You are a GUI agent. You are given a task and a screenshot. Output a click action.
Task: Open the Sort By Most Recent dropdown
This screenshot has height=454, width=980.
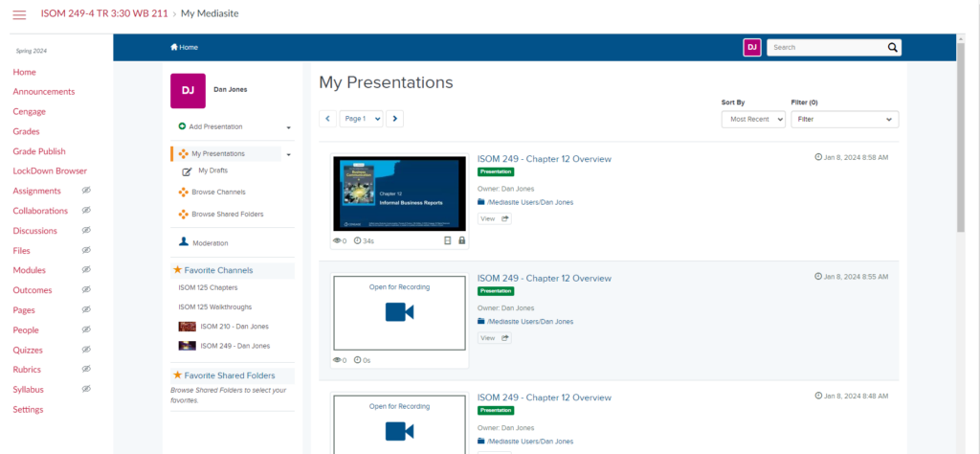tap(753, 120)
